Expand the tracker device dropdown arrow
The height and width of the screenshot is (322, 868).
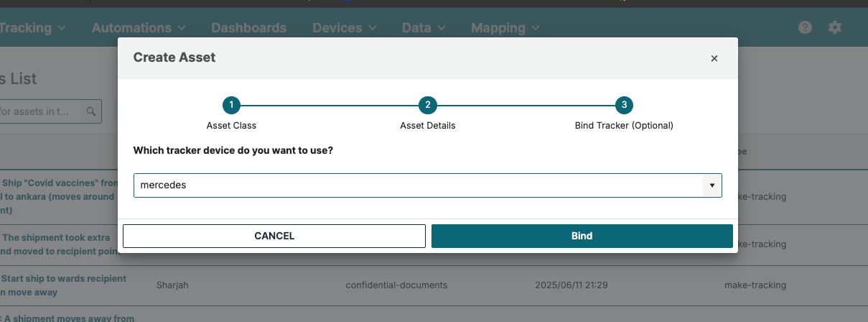(x=711, y=185)
